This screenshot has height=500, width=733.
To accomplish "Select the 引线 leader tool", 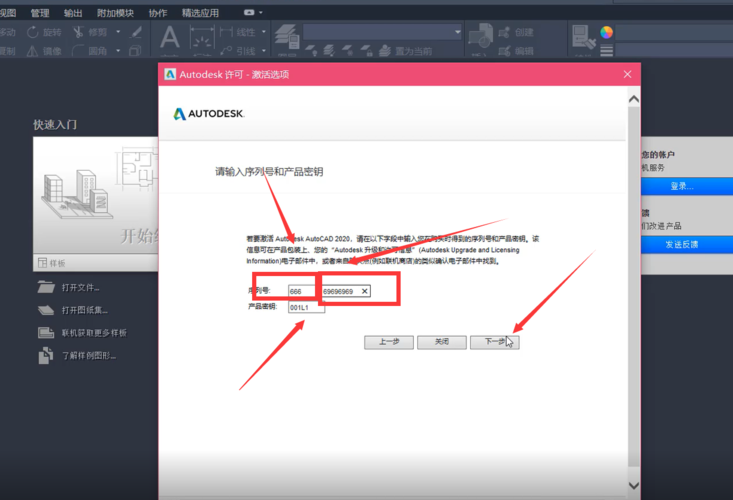I will (238, 51).
